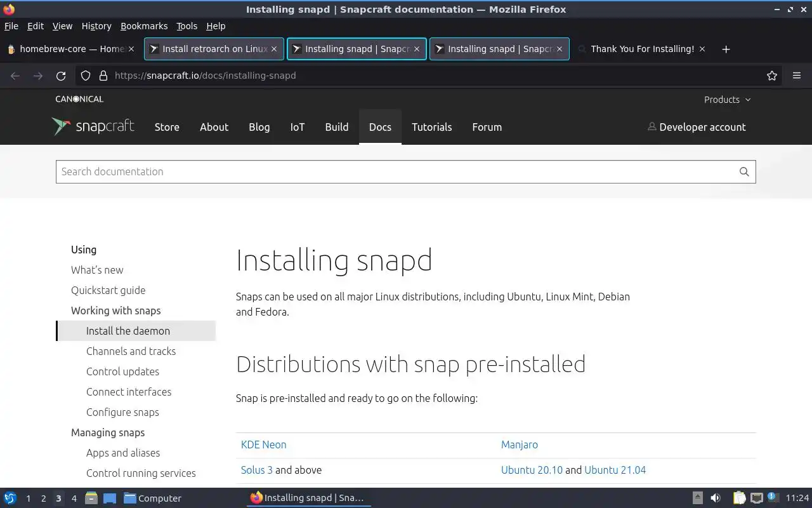The image size is (812, 508).
Task: Bookmark this page with the star
Action: click(772, 76)
